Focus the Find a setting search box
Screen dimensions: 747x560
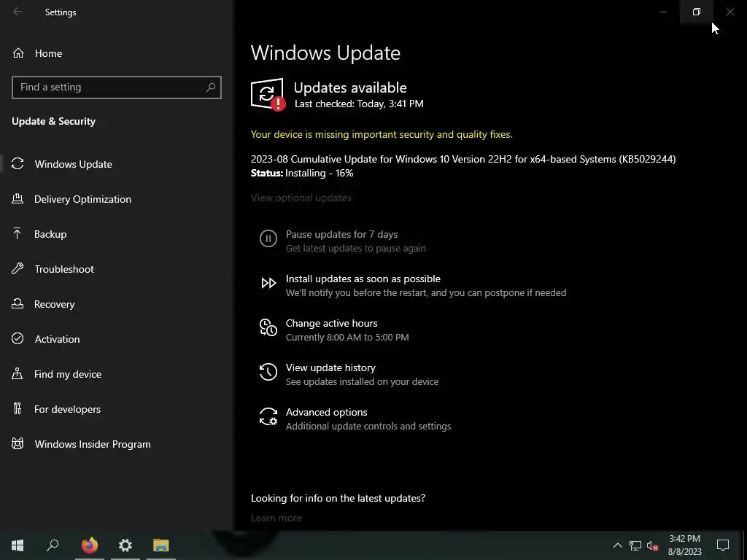click(x=117, y=87)
